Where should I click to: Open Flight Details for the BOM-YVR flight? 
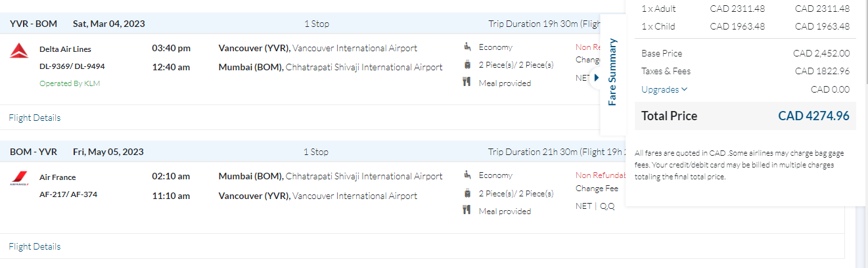pyautogui.click(x=35, y=247)
